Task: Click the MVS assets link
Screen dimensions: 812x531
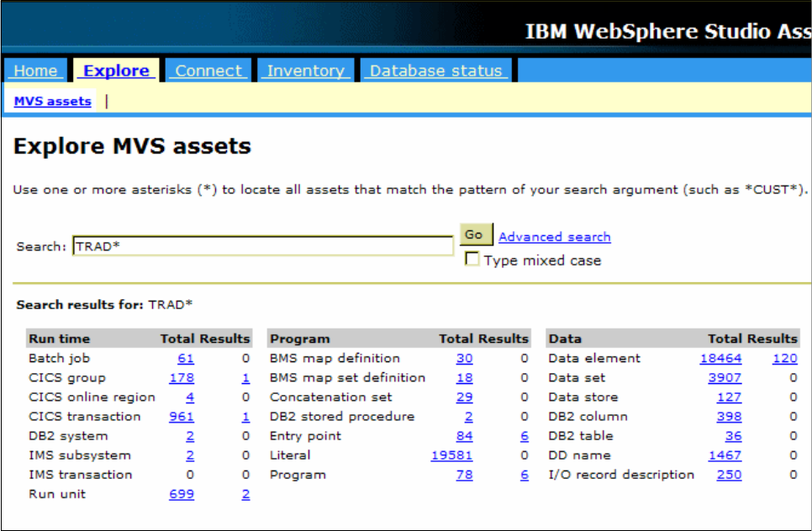Action: pyautogui.click(x=52, y=101)
